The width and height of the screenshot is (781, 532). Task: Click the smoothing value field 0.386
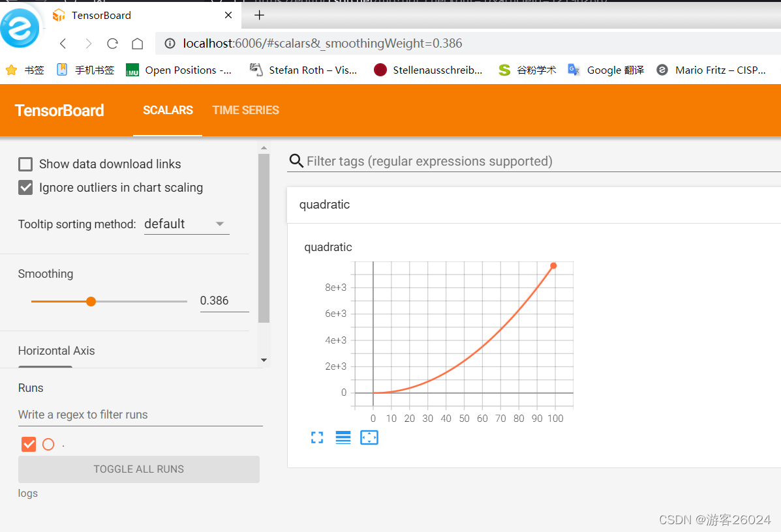click(224, 301)
